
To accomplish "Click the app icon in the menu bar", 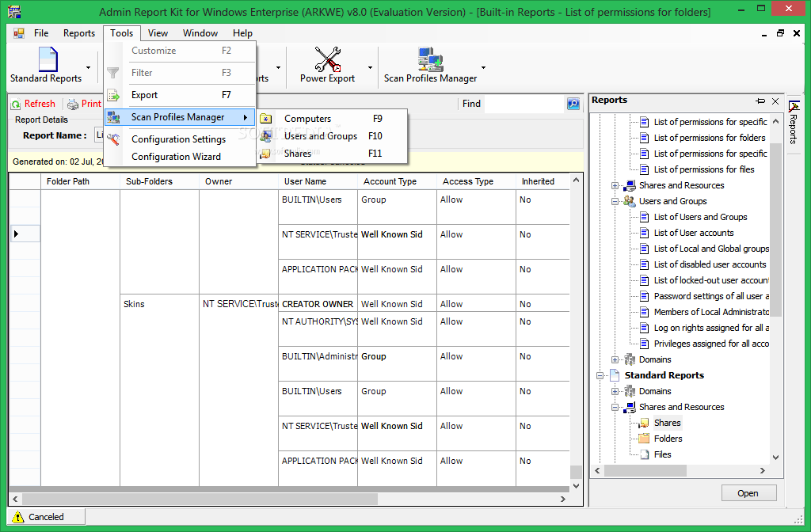I will 19,33.
